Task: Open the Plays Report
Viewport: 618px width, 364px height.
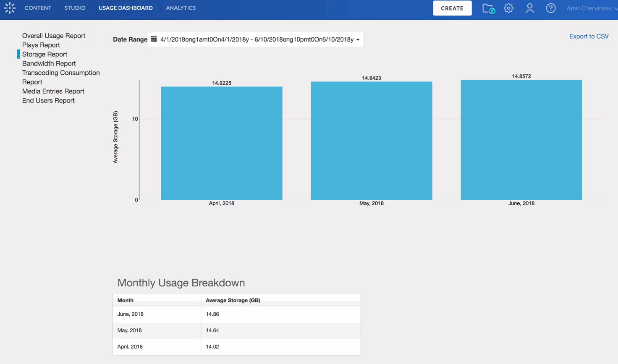Action: tap(41, 45)
